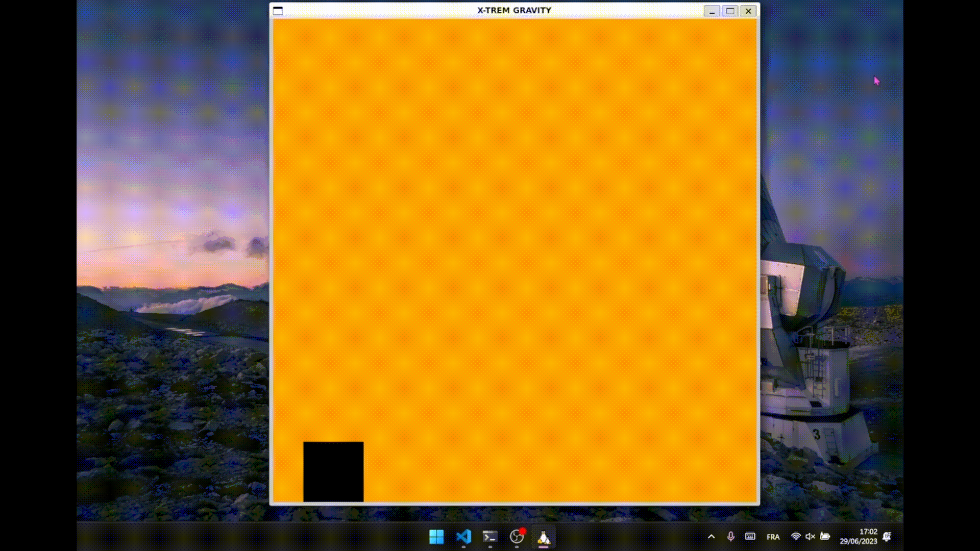The width and height of the screenshot is (980, 551).
Task: Click the Linux penguin taskbar icon
Action: [x=544, y=537]
